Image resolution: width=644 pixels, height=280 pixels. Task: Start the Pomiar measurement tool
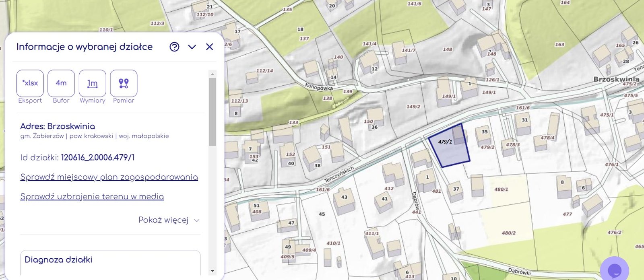pos(124,83)
